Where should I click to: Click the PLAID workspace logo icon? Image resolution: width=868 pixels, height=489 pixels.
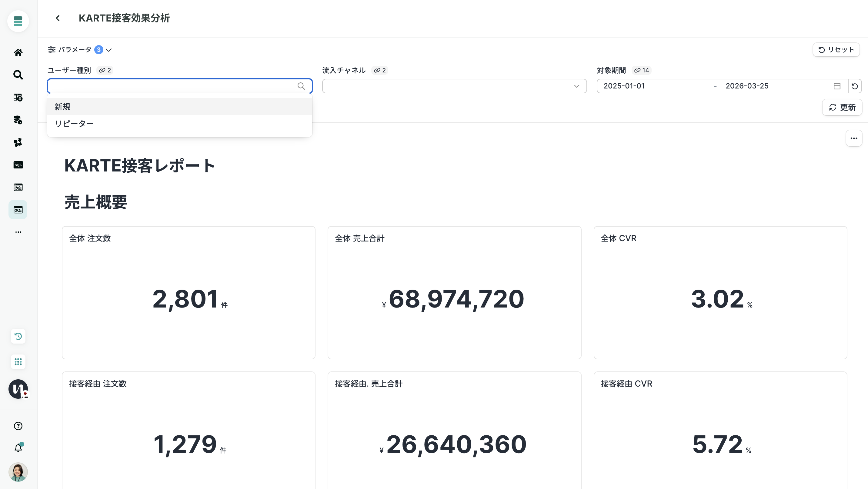(18, 389)
